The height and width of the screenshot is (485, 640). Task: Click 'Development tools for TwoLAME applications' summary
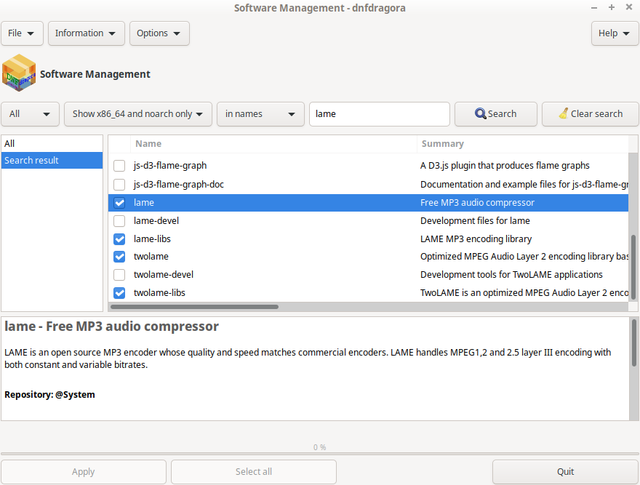[511, 275]
